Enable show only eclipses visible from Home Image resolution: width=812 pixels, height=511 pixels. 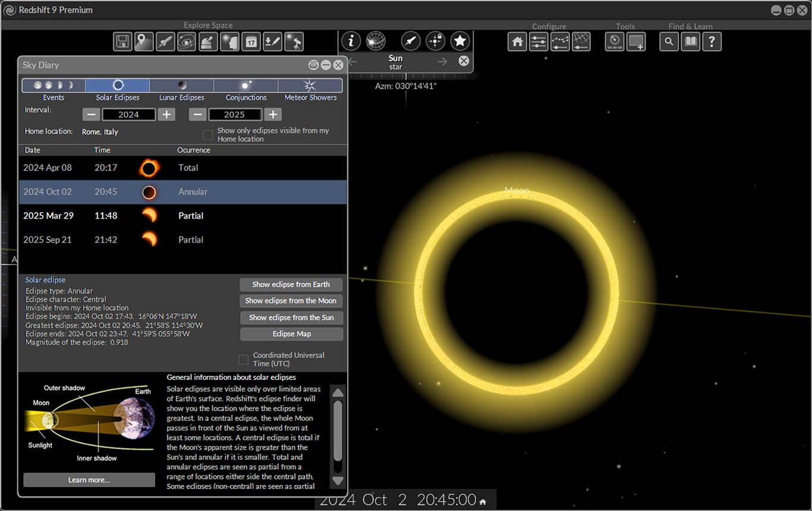click(x=207, y=135)
